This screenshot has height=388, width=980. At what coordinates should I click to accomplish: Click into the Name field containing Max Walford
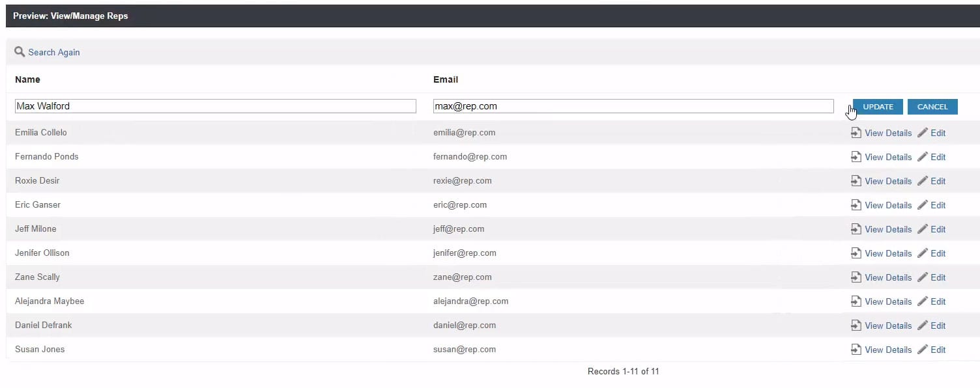click(x=215, y=106)
